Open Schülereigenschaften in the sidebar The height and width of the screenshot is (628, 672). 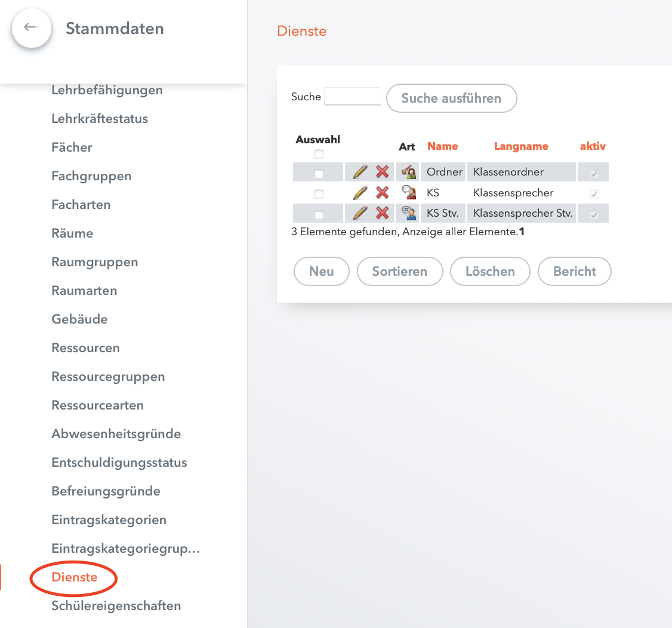[116, 606]
